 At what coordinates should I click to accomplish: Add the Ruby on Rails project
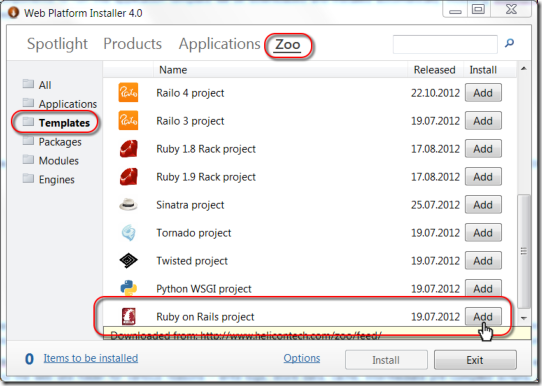483,317
